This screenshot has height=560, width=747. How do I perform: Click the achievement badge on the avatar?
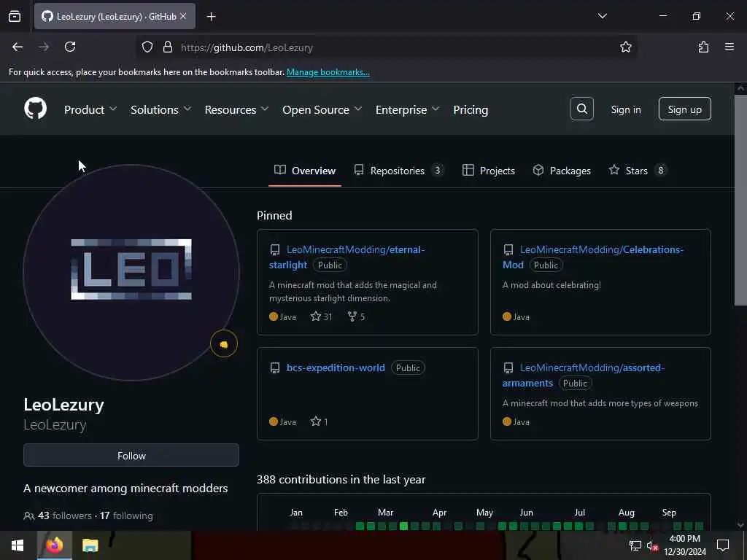(223, 343)
